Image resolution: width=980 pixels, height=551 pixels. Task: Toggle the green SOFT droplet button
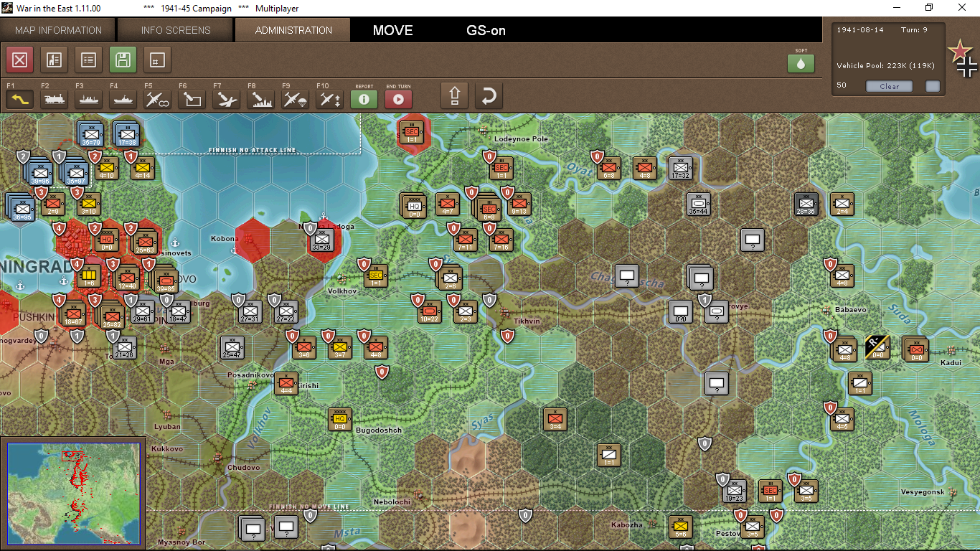(801, 64)
